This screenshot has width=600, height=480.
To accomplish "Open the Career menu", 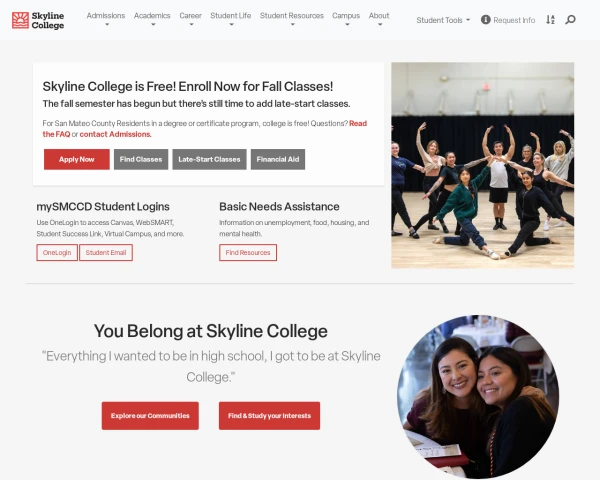I will click(x=191, y=19).
